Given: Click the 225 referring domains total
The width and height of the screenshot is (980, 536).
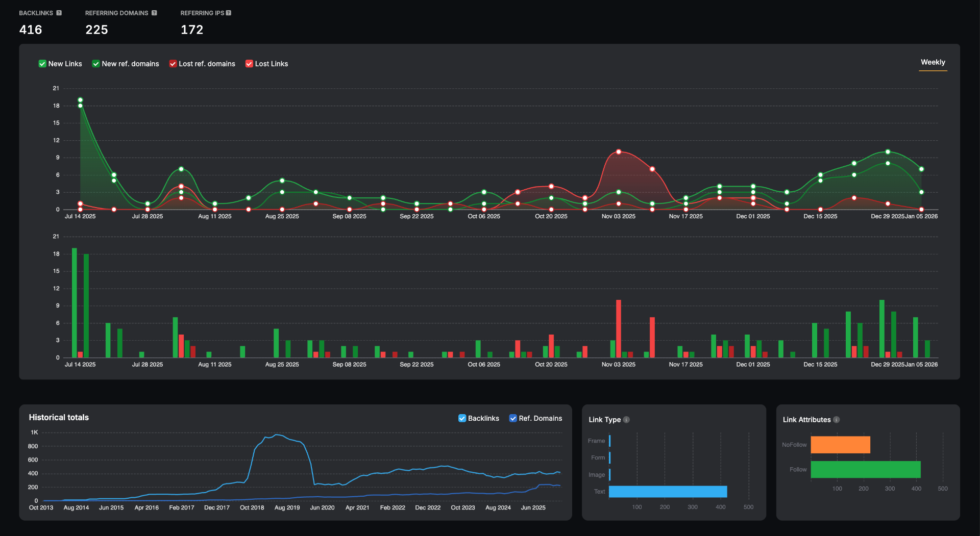Looking at the screenshot, I should point(96,30).
